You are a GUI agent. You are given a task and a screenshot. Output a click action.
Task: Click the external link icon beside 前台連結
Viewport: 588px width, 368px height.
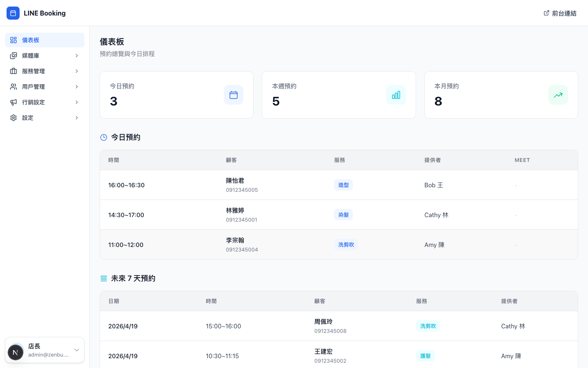coord(546,13)
